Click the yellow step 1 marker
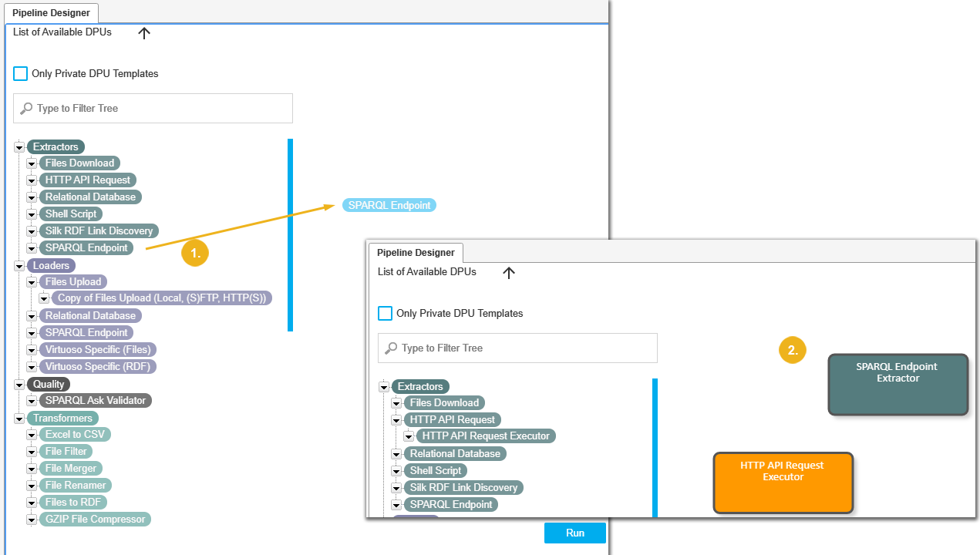Screen dimensions: 980x555 pyautogui.click(x=195, y=254)
